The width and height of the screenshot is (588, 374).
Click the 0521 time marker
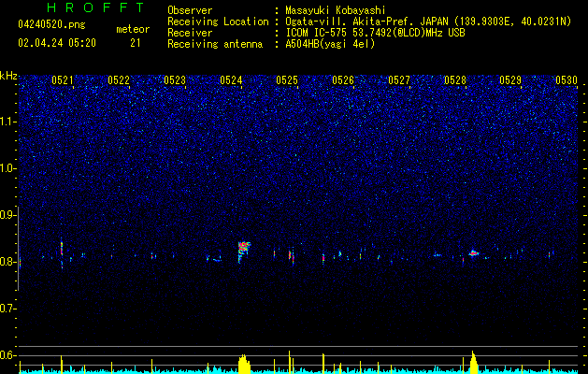[63, 79]
